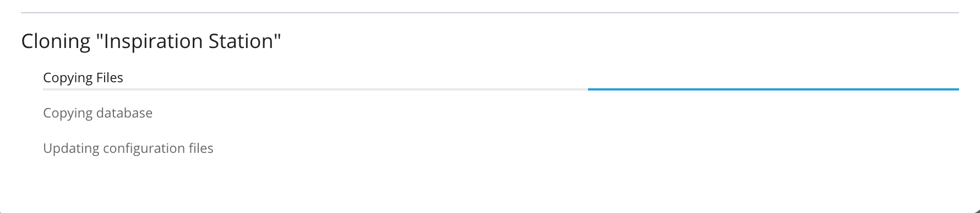This screenshot has width=980, height=213.
Task: Click the word "files" in Updating configuration files
Action: click(x=202, y=148)
